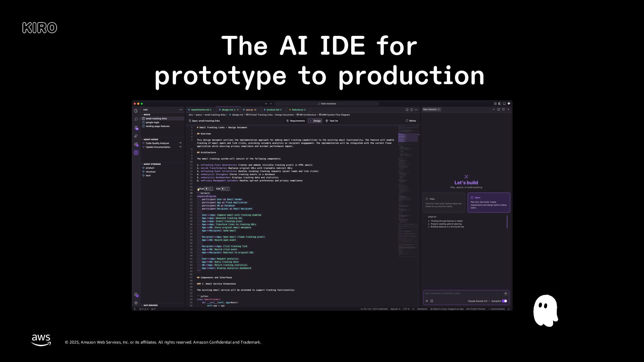Select the Vibe mode card
The width and height of the screenshot is (644, 362).
point(443,202)
